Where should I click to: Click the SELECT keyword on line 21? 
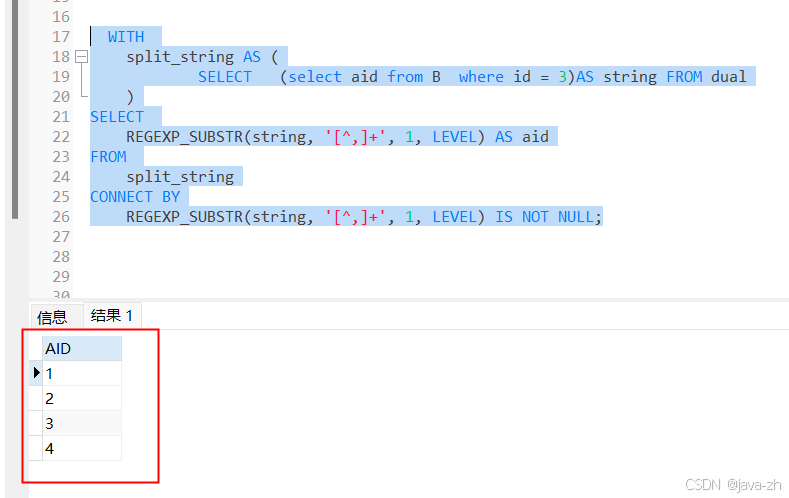117,117
